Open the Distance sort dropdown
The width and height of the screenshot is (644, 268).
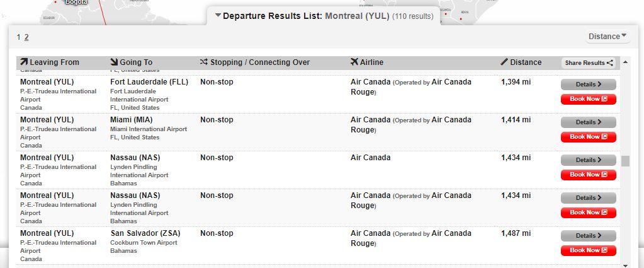pos(607,37)
